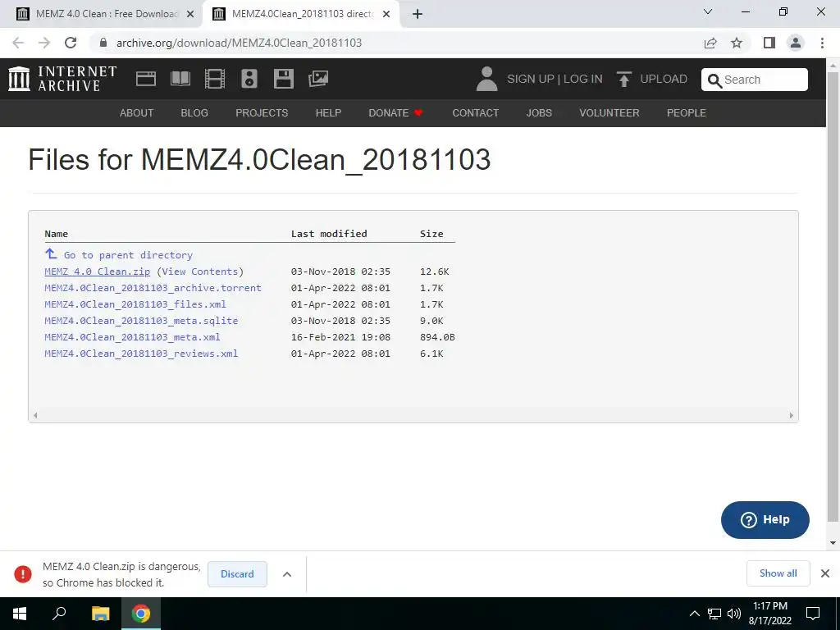Open the volume tray icon
Screen dimensions: 840x630
coord(734,614)
